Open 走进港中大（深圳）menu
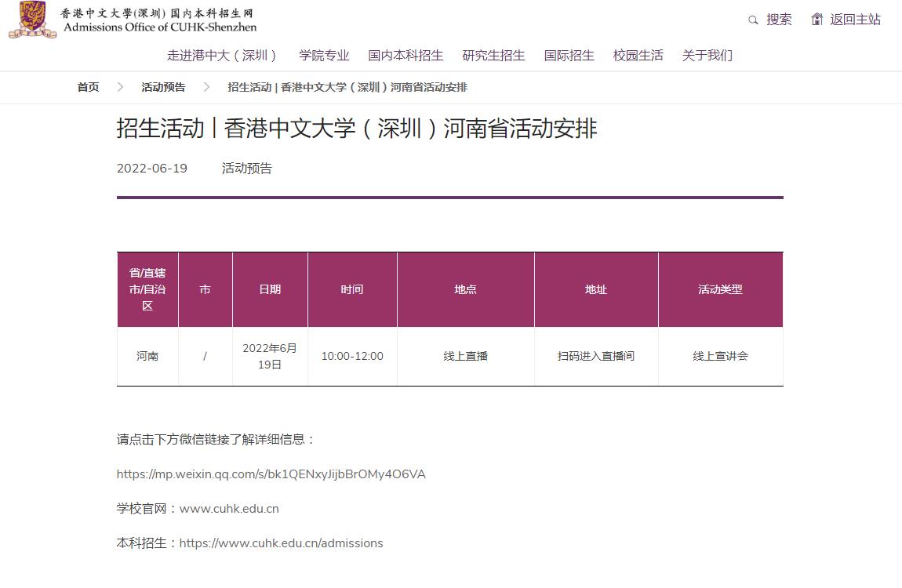Image resolution: width=902 pixels, height=588 pixels. tap(223, 55)
